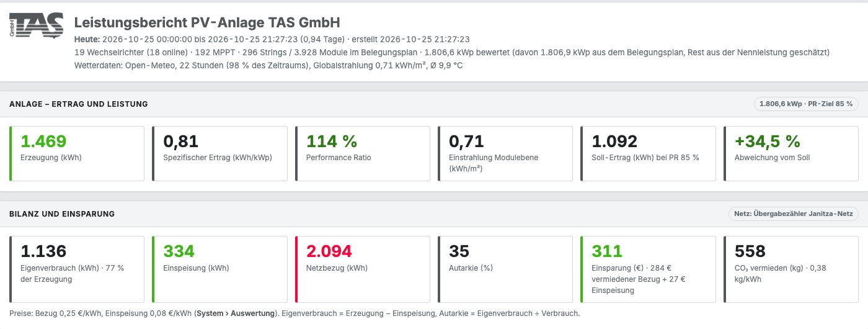The image size is (868, 329).
Task: Click the Einspeisung value 334
Action: click(179, 251)
